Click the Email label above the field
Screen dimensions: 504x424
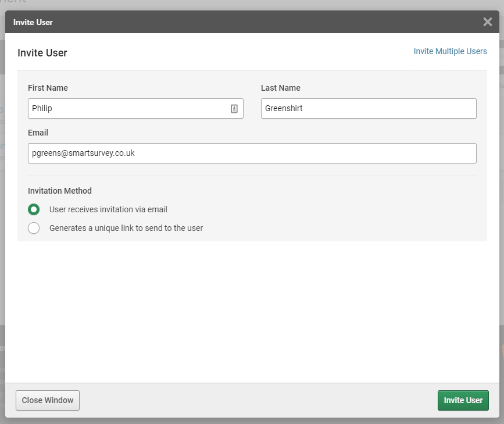pos(38,133)
